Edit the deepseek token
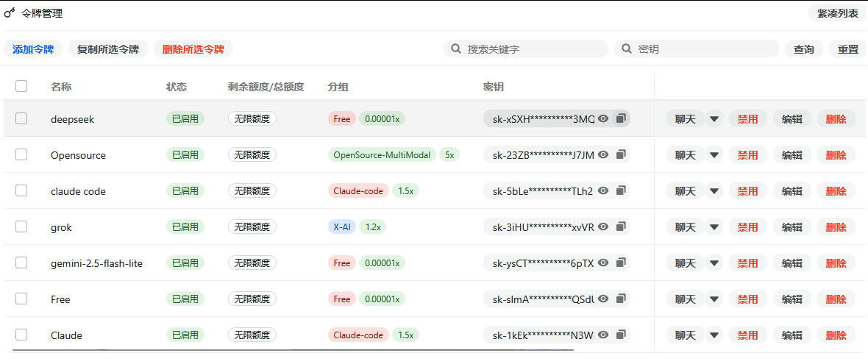 (792, 118)
